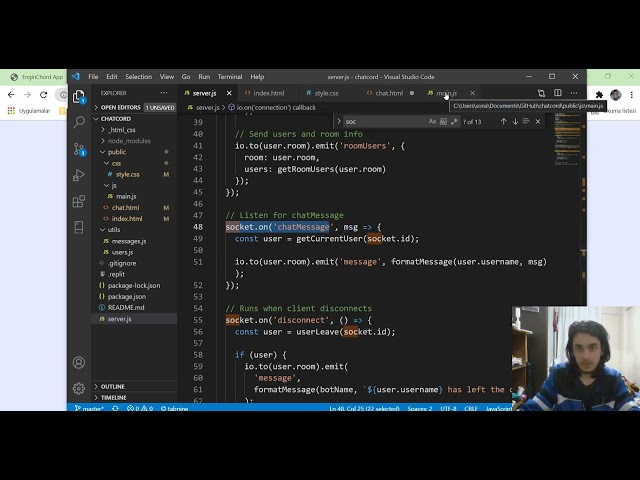Switch to the style.css tab
The width and height of the screenshot is (640, 480).
326,93
